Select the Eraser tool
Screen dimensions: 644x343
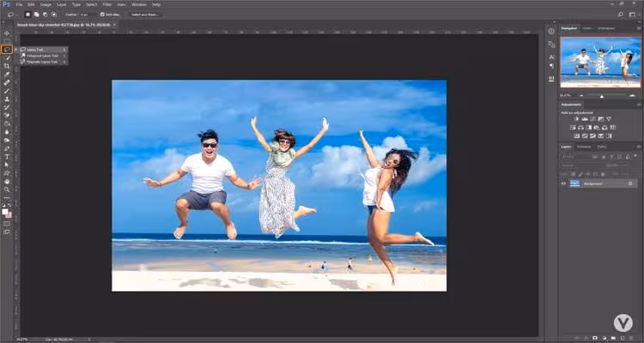(7, 115)
